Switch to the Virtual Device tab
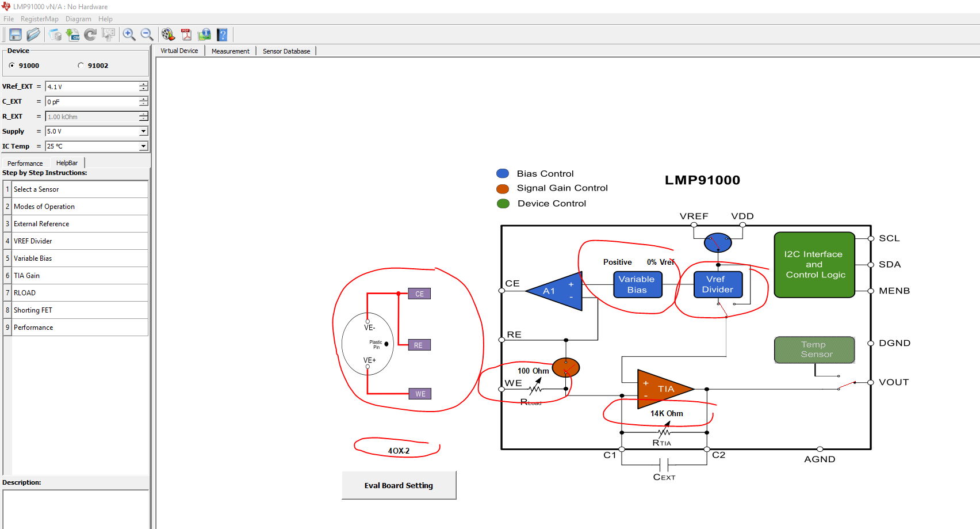Screen dimensions: 980x529 pyautogui.click(x=179, y=51)
